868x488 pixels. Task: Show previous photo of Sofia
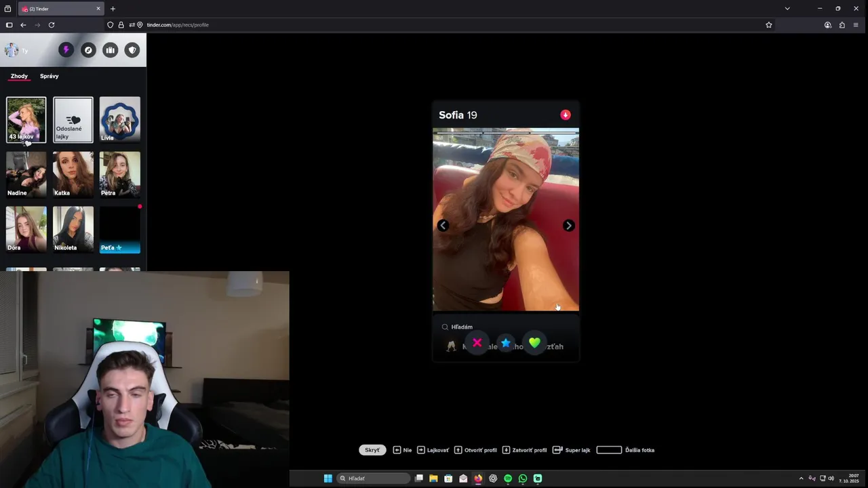click(x=443, y=226)
